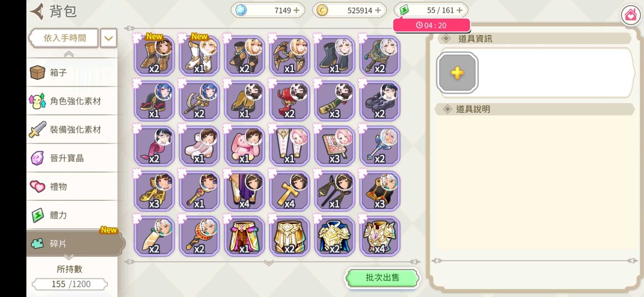
Task: Click the empty item info slot with plus
Action: coord(457,73)
